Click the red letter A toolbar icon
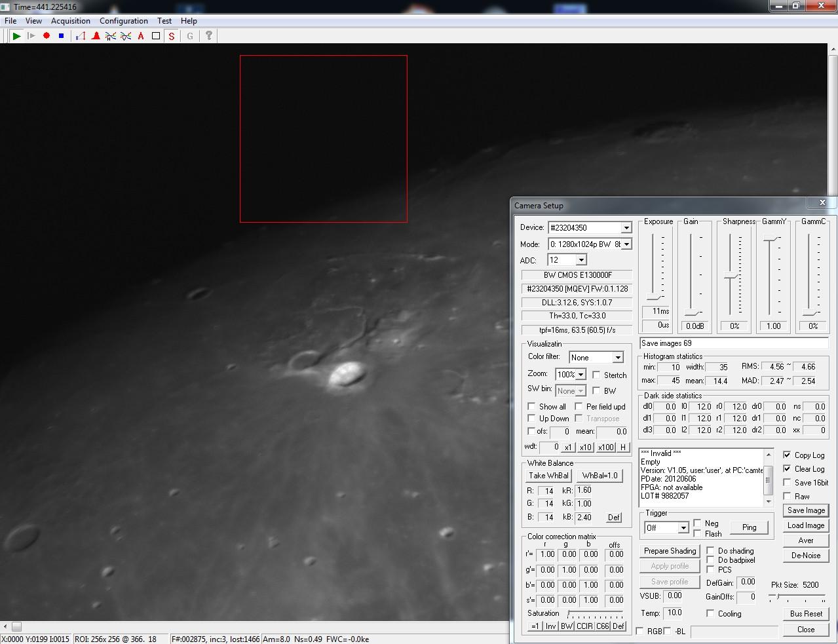The image size is (838, 644). [x=141, y=36]
